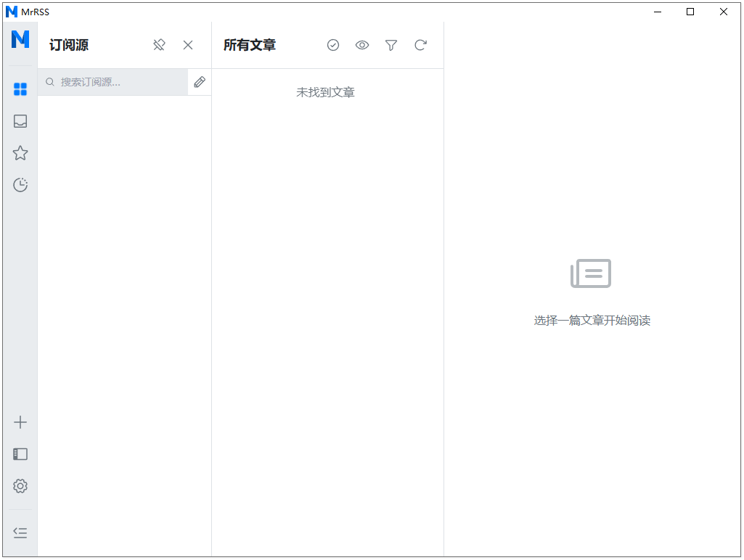Image resolution: width=744 pixels, height=560 pixels.
Task: Mark all articles as read
Action: (333, 44)
